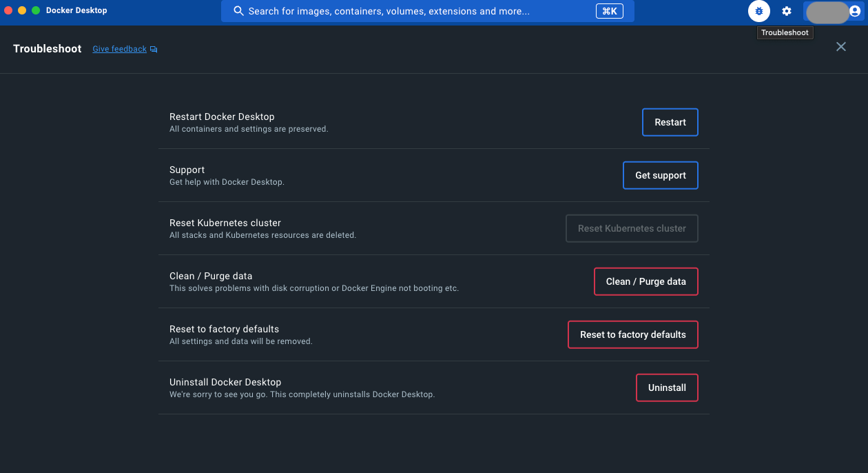Click the search magnifier icon

click(239, 11)
